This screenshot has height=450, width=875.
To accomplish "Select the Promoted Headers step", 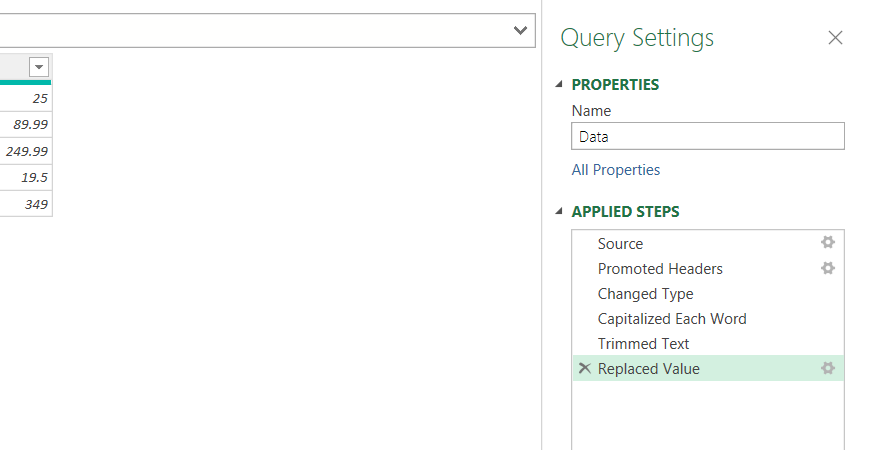I will coord(708,269).
